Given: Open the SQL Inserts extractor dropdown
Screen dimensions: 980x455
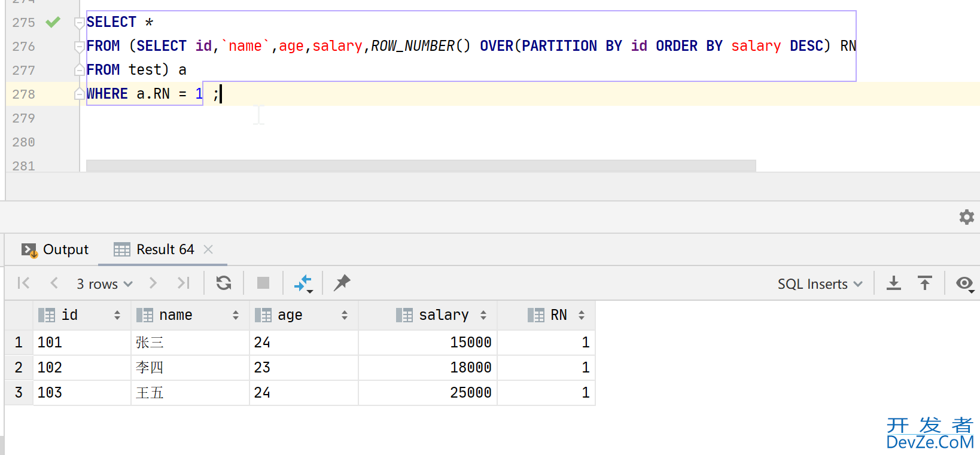Looking at the screenshot, I should (x=820, y=284).
